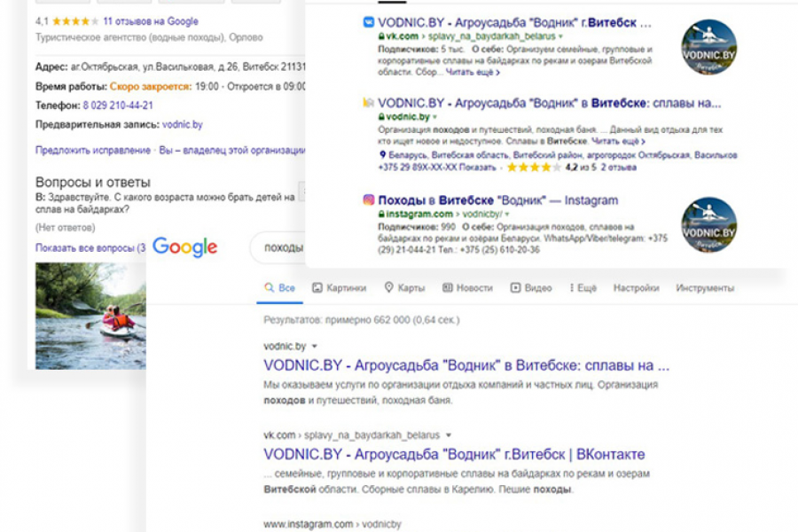Screen dimensions: 798x532
Task: Open Настройки in Google search bar
Action: pos(636,288)
